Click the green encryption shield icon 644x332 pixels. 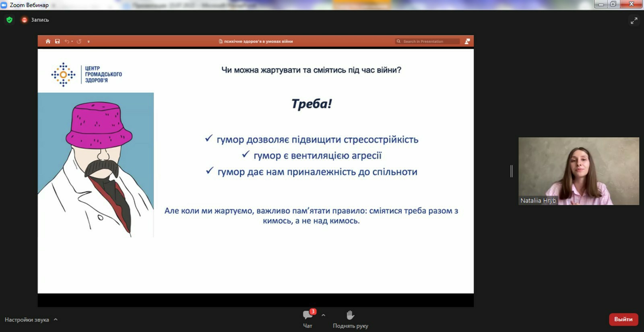click(x=10, y=20)
